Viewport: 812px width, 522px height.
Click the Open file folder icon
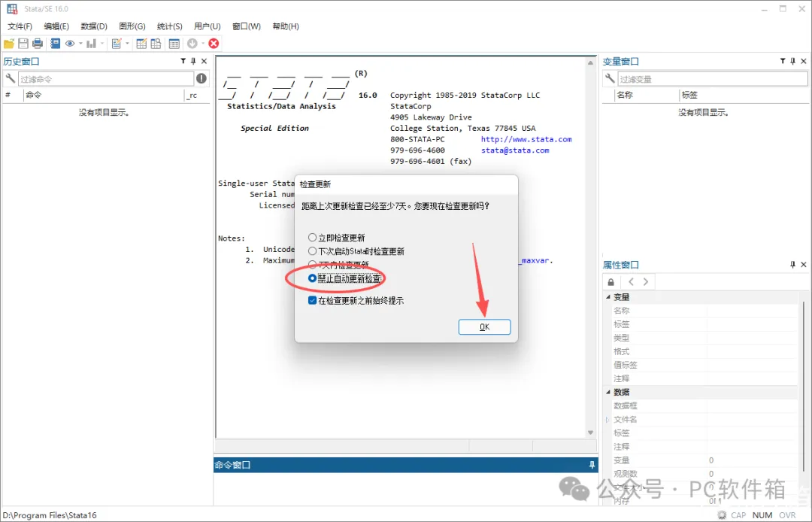[9, 44]
